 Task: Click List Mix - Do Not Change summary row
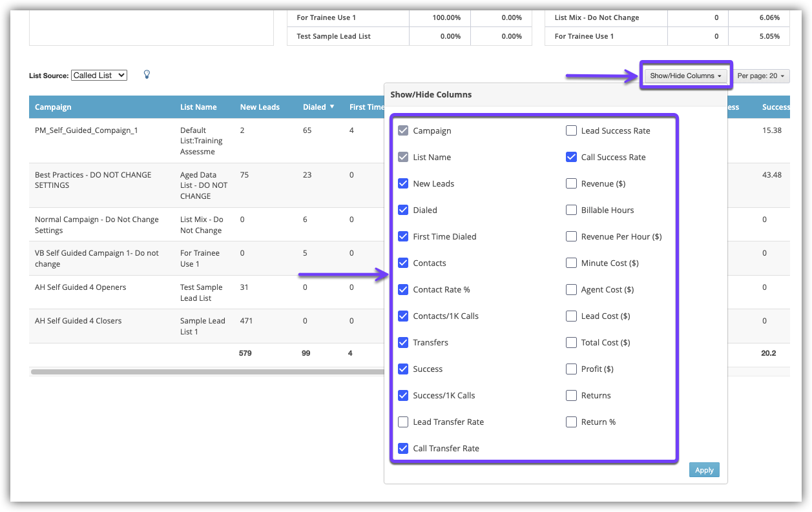pos(668,17)
